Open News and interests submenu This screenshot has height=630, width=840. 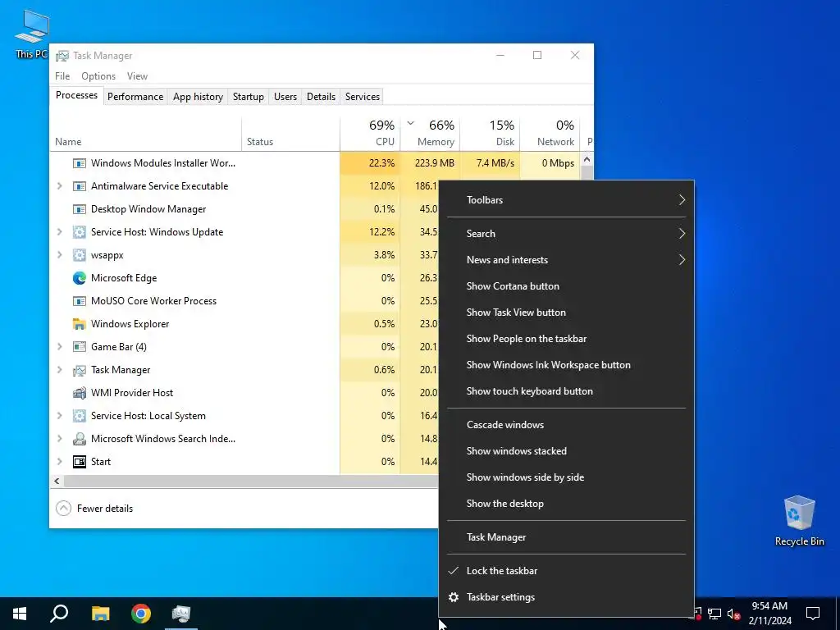[x=566, y=260]
